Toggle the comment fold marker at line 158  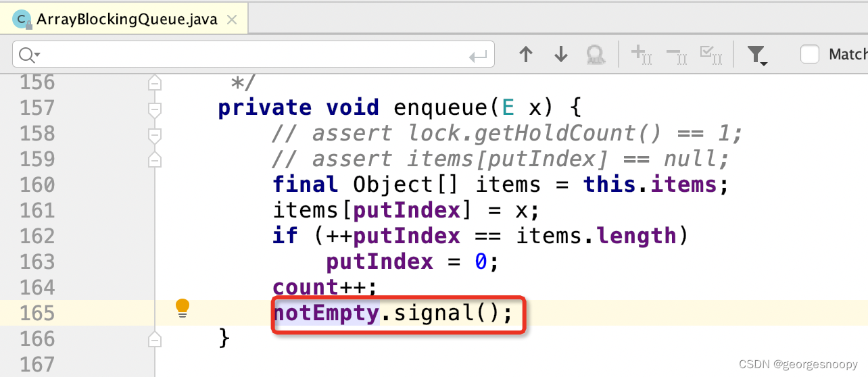pyautogui.click(x=155, y=134)
